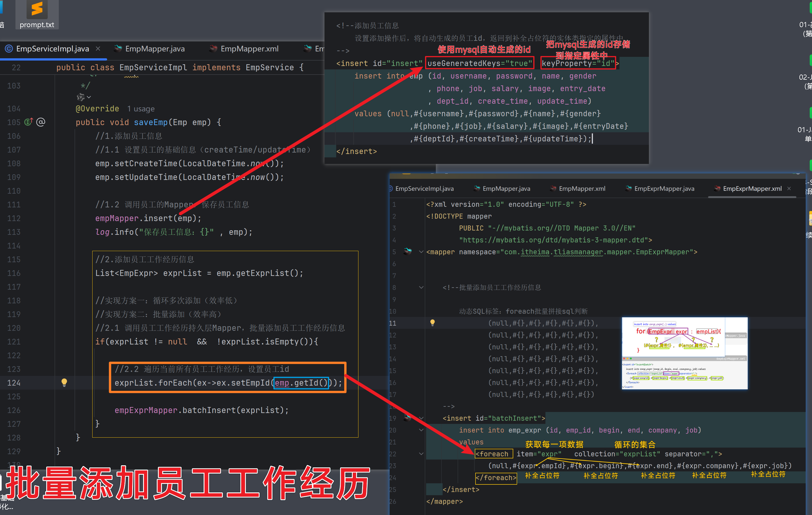This screenshot has height=515, width=812.
Task: Switch to the EmpExprMapper.java tab
Action: point(664,189)
